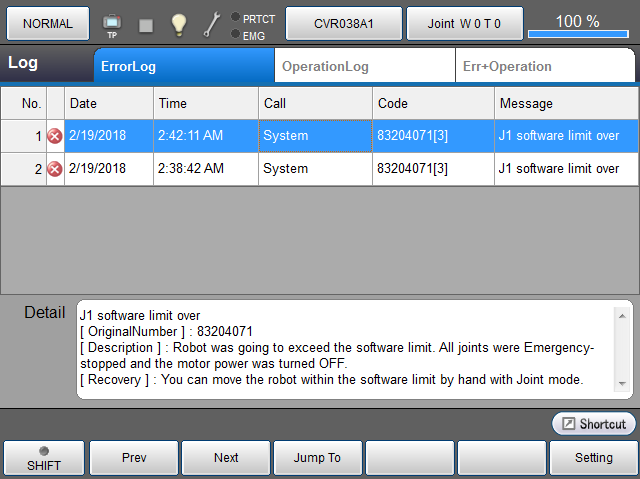Click the red error icon in row 1
This screenshot has height=479, width=640.
(55, 136)
